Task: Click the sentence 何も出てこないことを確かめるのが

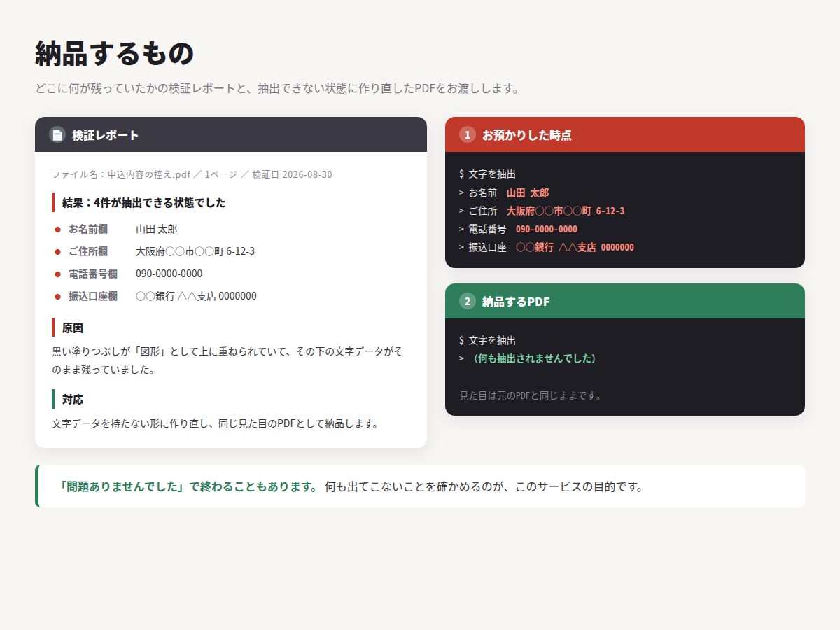Action: (484, 486)
